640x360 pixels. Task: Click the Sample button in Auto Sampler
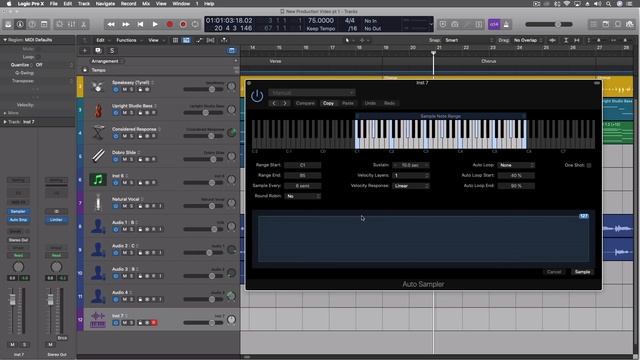(582, 272)
